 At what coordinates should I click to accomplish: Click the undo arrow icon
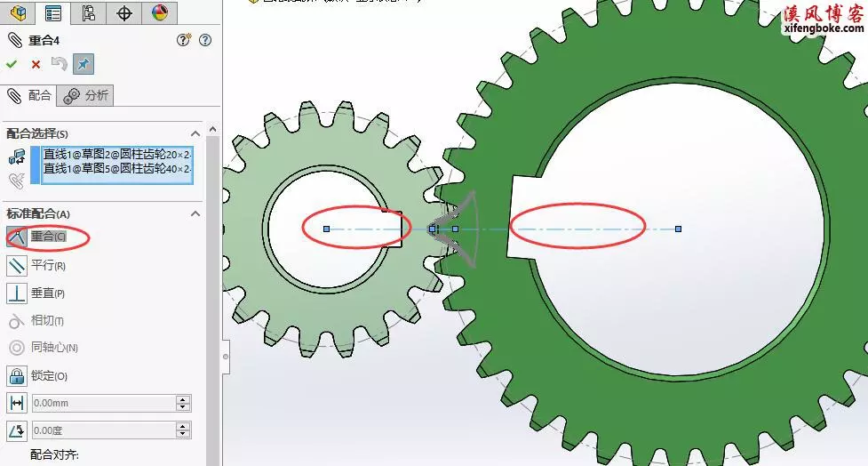tap(60, 64)
